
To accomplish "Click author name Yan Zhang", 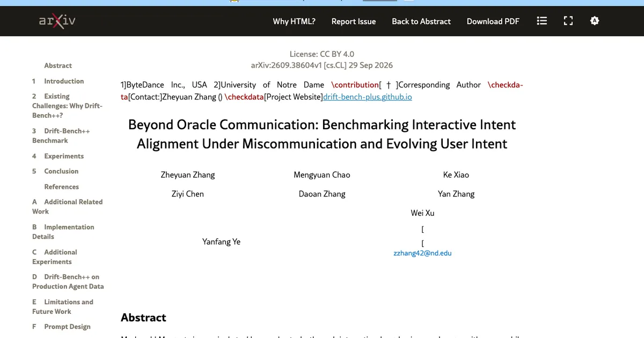I will coord(456,194).
